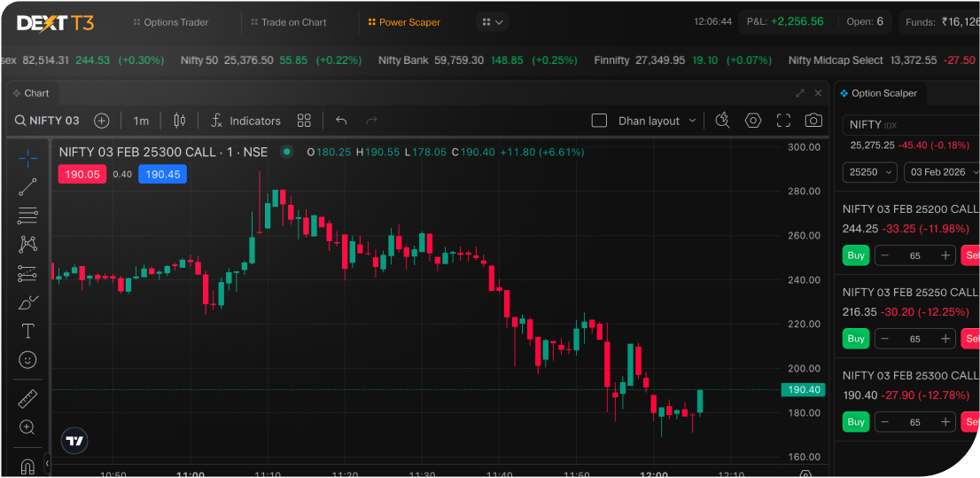
Task: Expand the Dhan layout dropdown
Action: pos(692,121)
